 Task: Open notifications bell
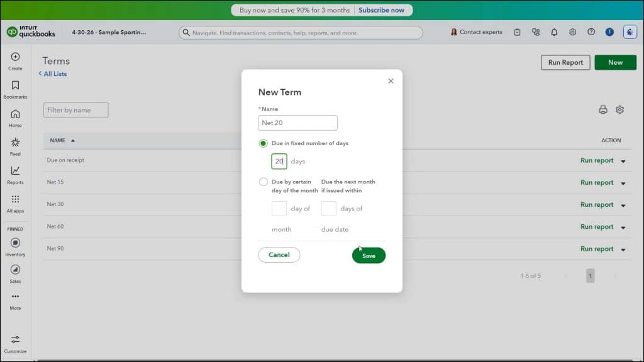pyautogui.click(x=554, y=32)
